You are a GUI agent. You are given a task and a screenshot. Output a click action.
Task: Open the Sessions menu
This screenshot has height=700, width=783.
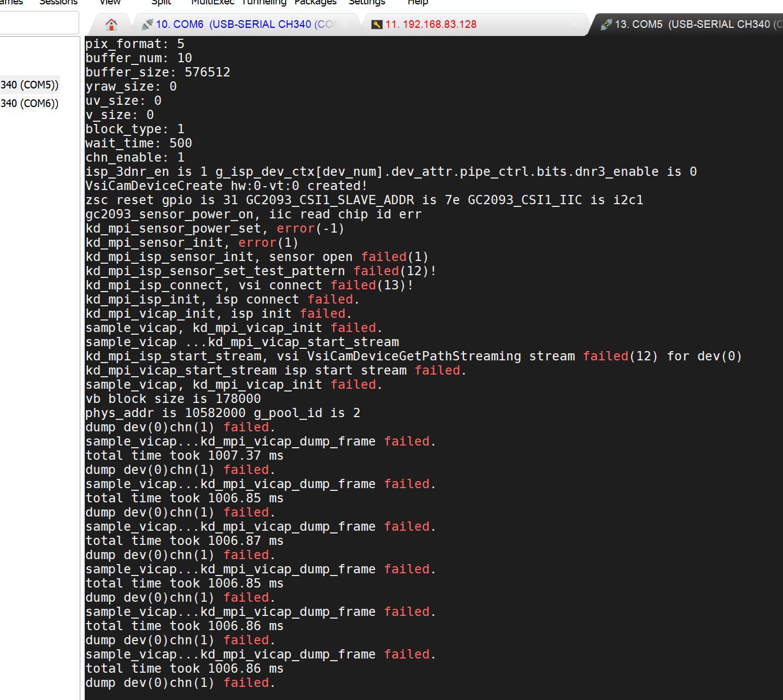click(x=58, y=2)
